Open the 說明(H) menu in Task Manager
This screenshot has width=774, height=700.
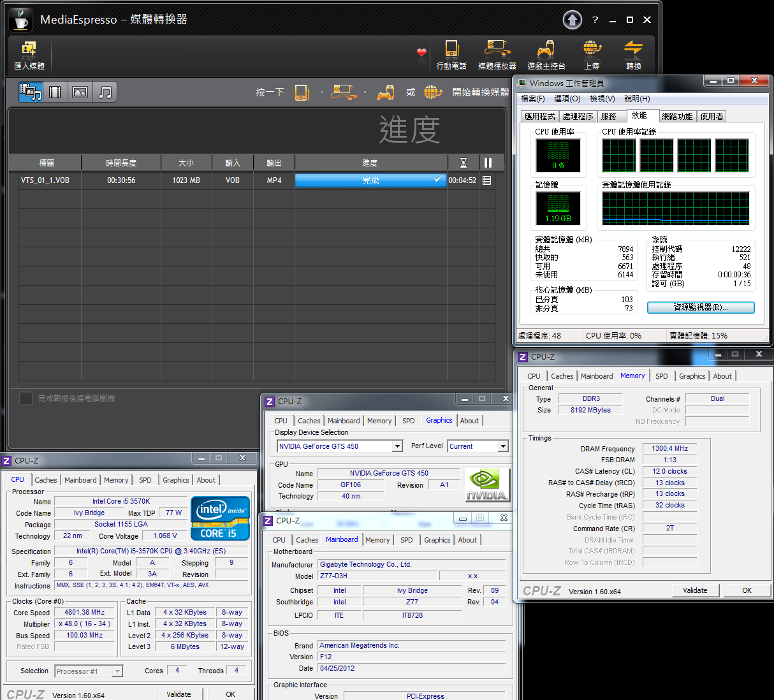637,99
